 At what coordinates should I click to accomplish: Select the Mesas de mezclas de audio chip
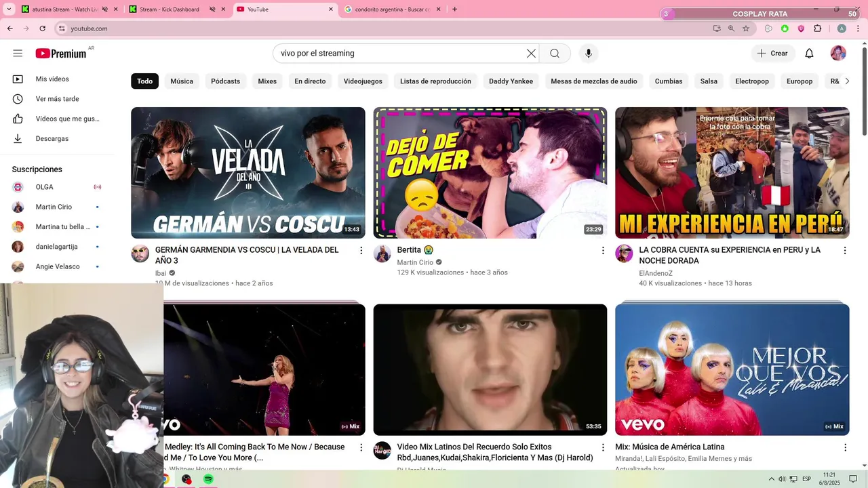coord(594,81)
